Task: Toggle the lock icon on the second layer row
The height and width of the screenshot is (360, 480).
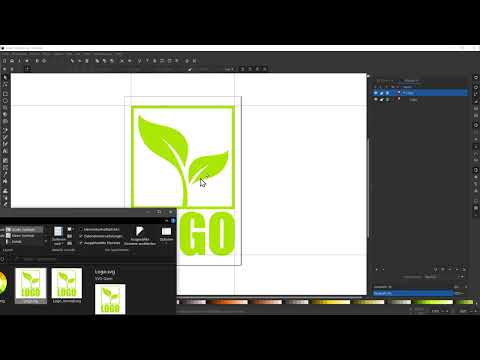Action: click(382, 100)
